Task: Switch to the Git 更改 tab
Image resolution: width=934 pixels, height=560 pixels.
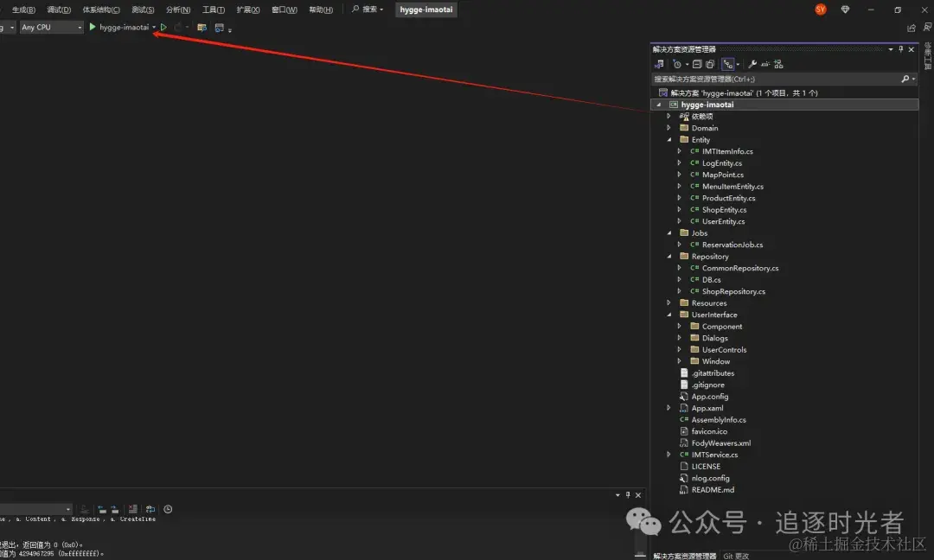Action: pos(736,556)
